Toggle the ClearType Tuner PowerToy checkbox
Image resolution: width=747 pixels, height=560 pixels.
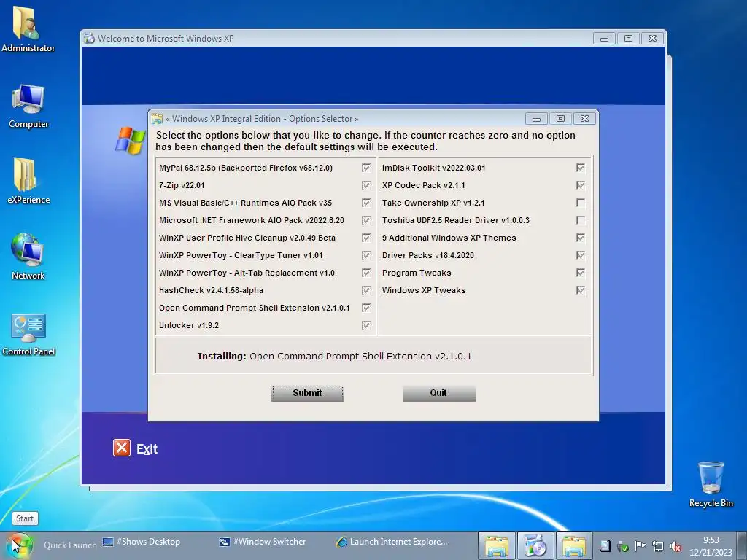(x=366, y=255)
